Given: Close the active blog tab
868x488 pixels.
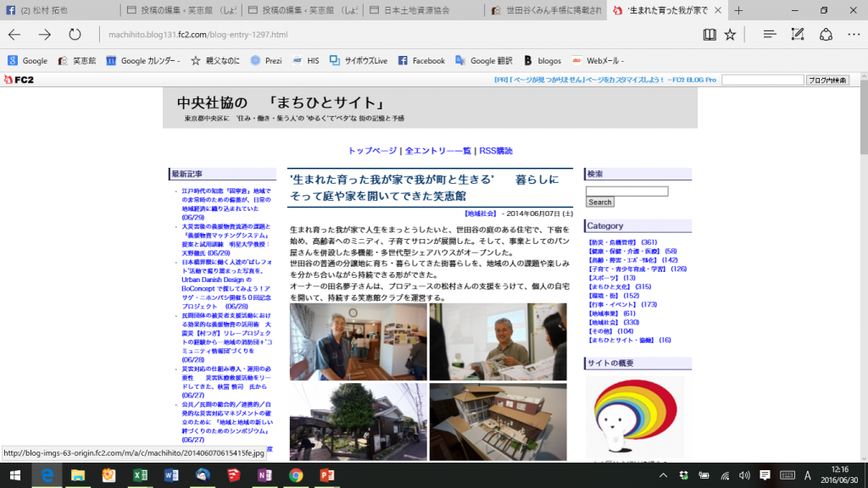Looking at the screenshot, I should click(718, 10).
